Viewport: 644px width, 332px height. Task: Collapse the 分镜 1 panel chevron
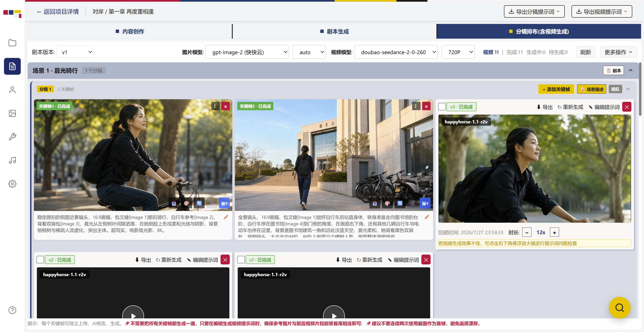coord(628,89)
